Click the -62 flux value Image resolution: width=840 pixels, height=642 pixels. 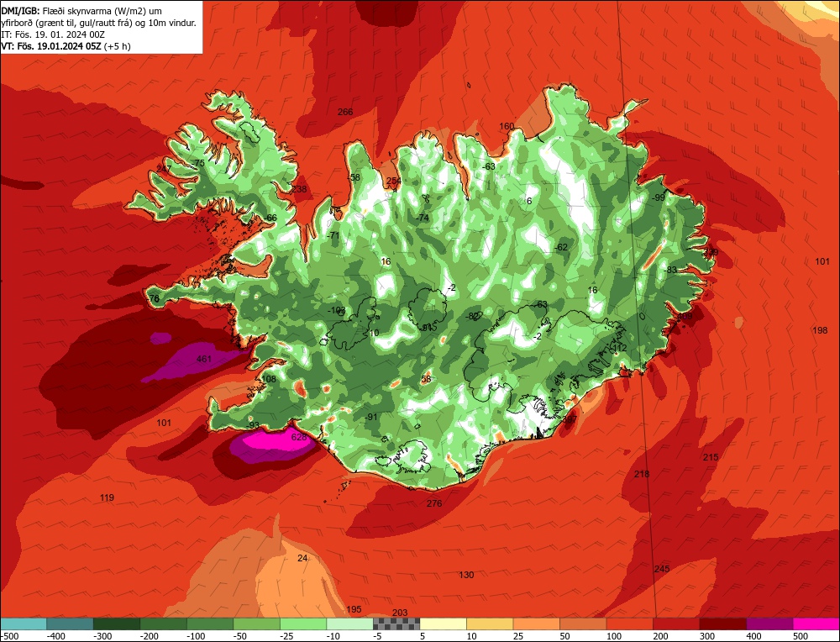coord(560,247)
